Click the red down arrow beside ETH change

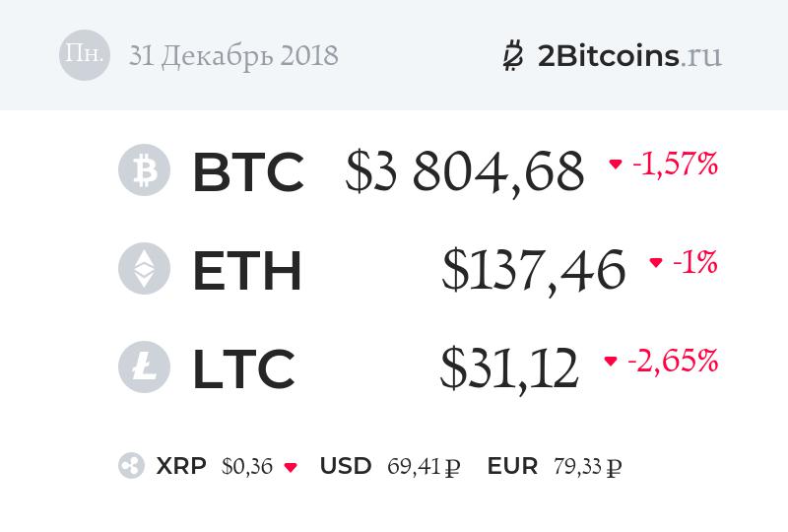(x=656, y=263)
